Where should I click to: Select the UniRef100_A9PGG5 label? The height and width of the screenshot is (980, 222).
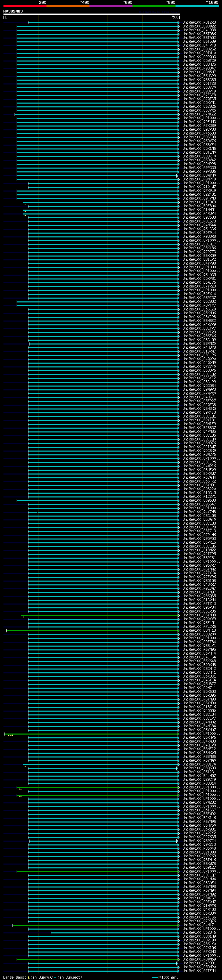tap(199, 168)
